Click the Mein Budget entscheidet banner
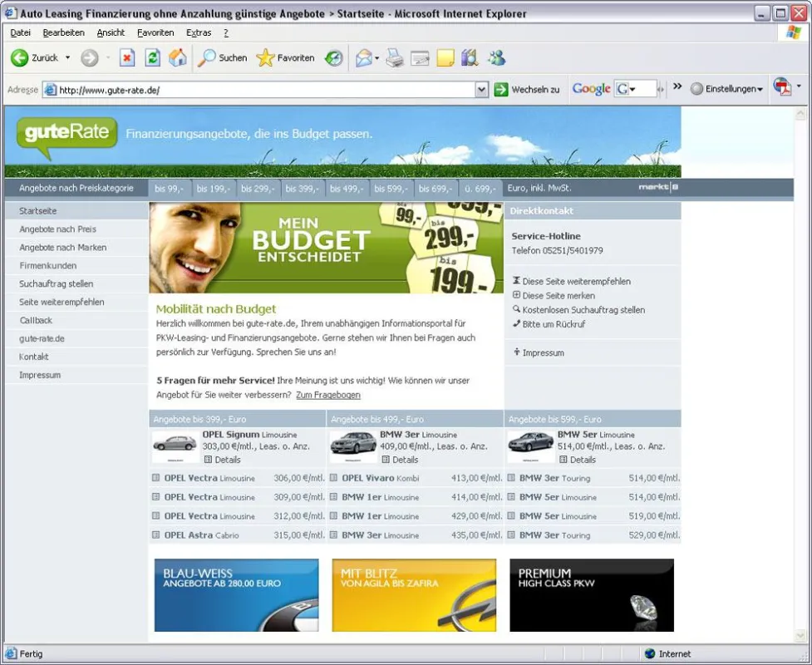812x665 pixels. tap(327, 248)
